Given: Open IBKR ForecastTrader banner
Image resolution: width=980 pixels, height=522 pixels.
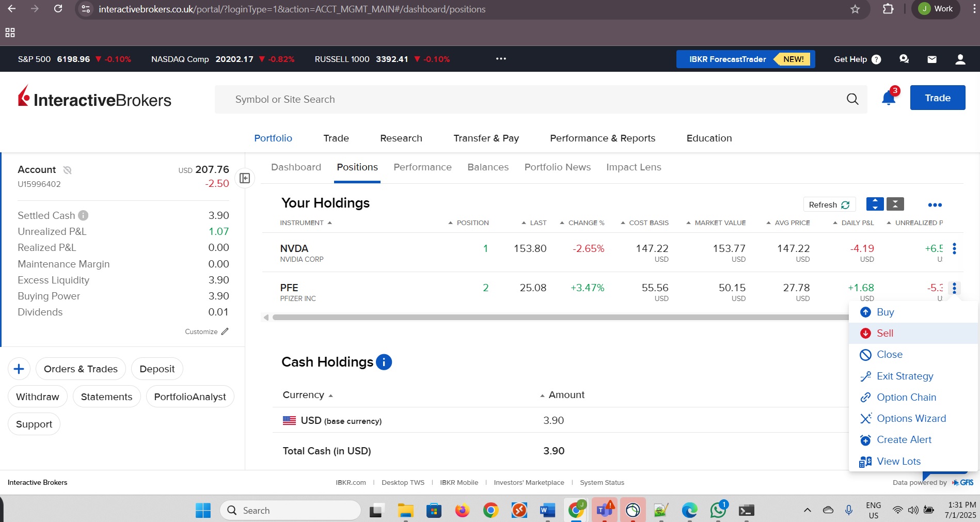Looking at the screenshot, I should [746, 59].
